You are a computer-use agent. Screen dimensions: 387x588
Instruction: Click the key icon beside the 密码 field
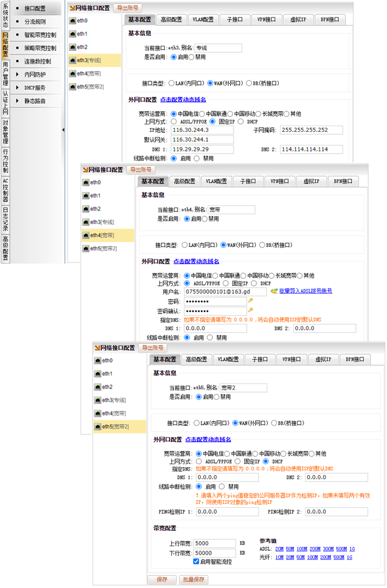click(x=250, y=301)
